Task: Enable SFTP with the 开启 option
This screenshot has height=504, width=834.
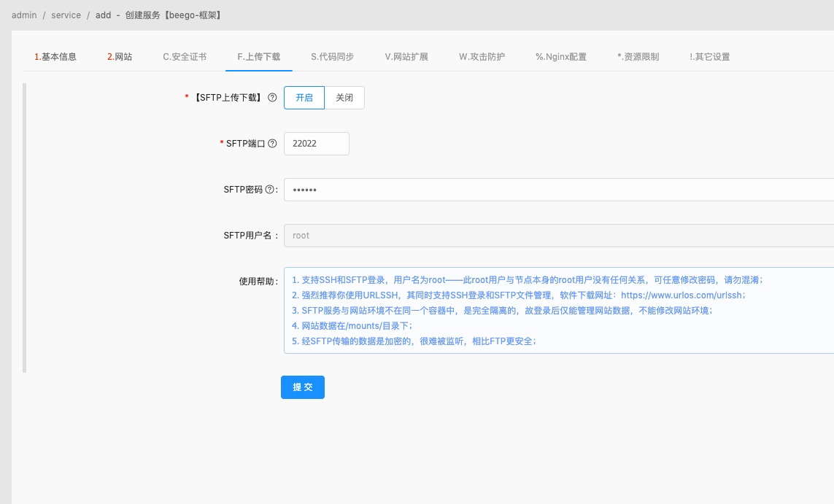Action: pos(304,98)
